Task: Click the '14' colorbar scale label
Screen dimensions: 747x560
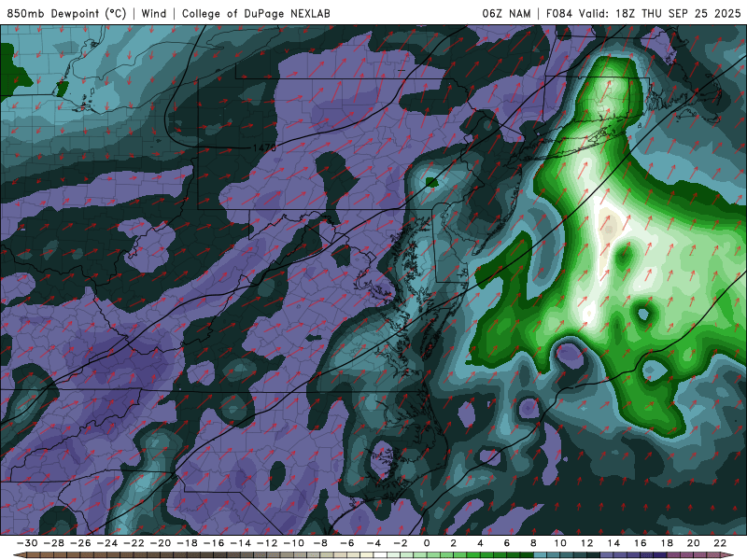Action: pyautogui.click(x=613, y=543)
